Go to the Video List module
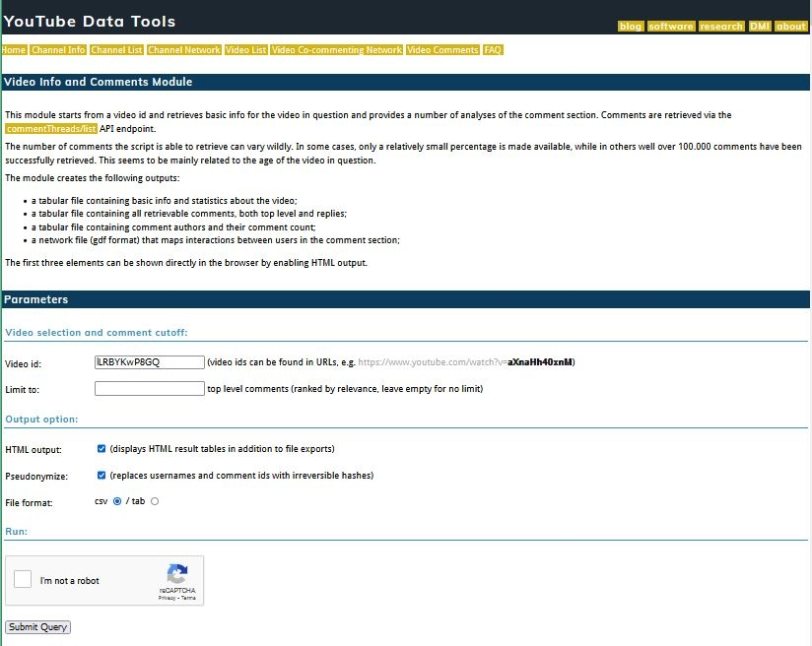812x646 pixels. coord(245,49)
